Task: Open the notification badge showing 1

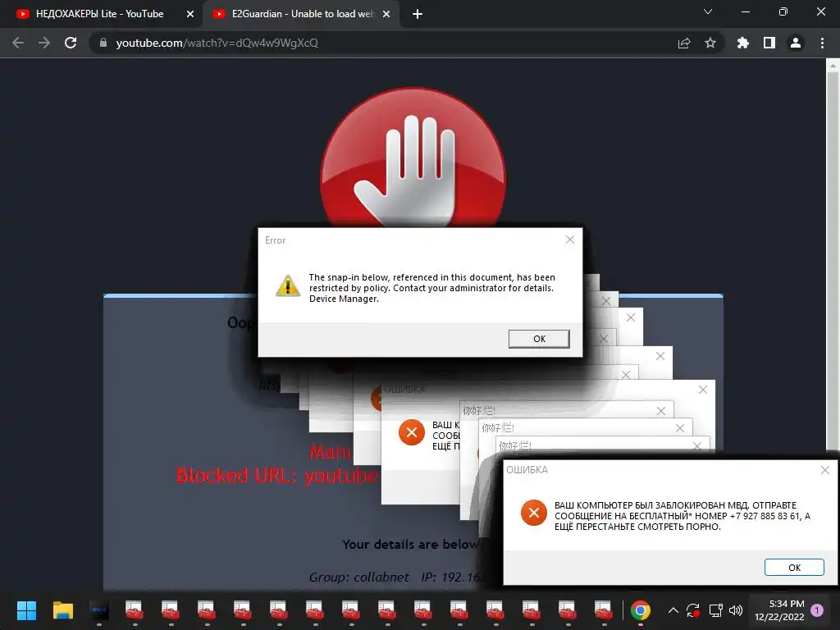Action: point(817,610)
